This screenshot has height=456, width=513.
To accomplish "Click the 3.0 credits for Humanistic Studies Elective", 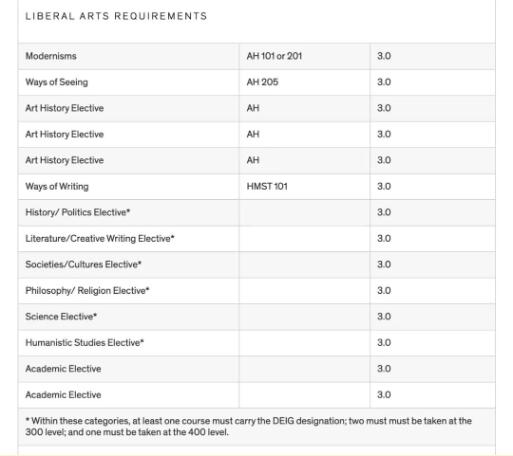I will (x=384, y=343).
